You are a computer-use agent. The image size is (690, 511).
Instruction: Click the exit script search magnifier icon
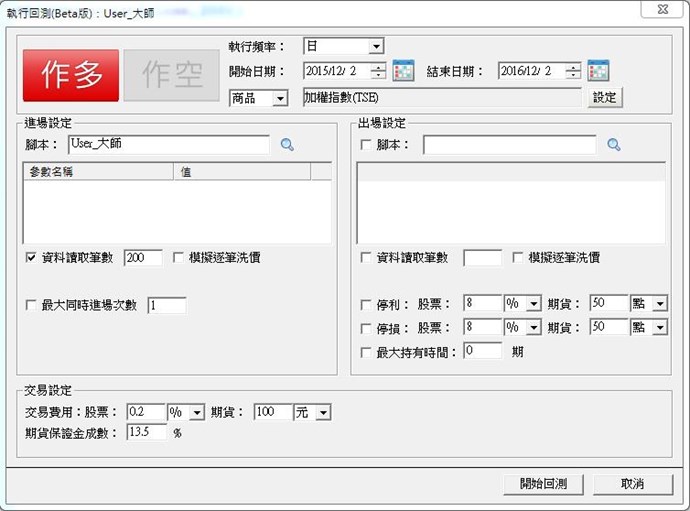(614, 145)
